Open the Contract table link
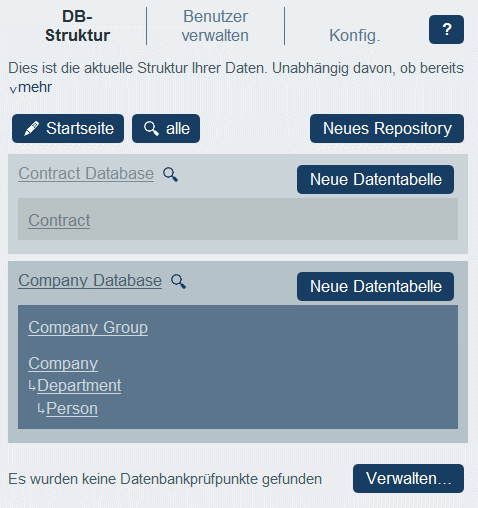The image size is (478, 508). [59, 221]
